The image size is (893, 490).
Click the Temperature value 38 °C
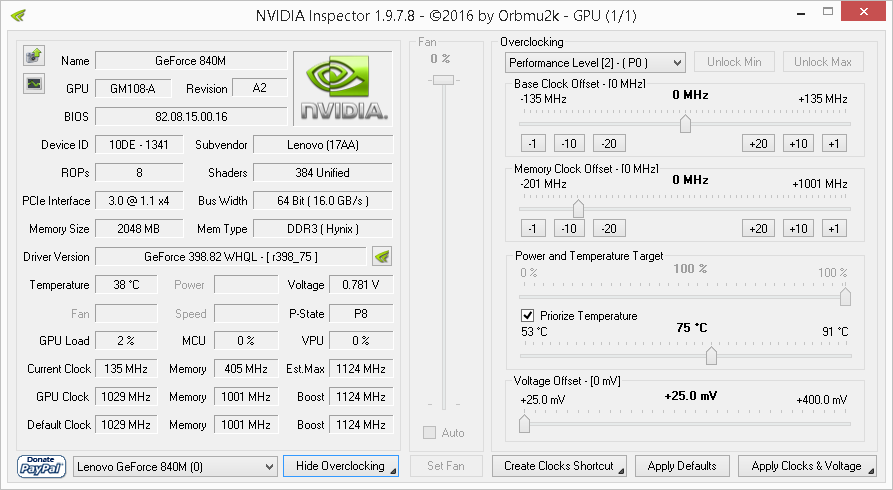126,284
